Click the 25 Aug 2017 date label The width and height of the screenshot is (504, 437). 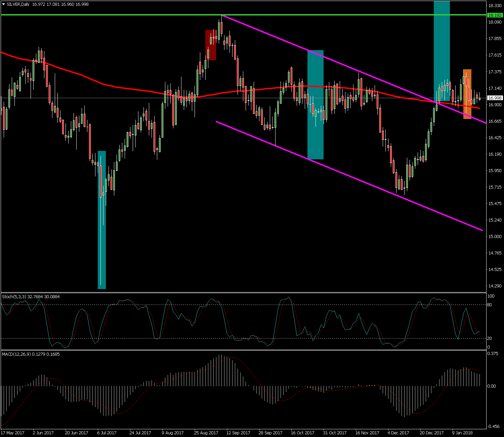206,433
